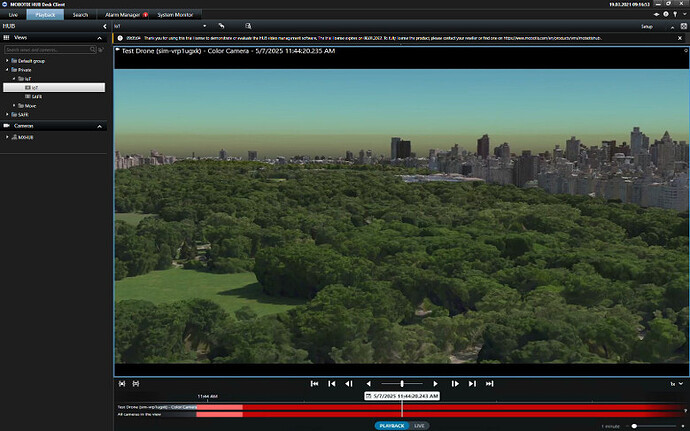Set start time selection icon
The height and width of the screenshot is (431, 690).
click(x=122, y=384)
